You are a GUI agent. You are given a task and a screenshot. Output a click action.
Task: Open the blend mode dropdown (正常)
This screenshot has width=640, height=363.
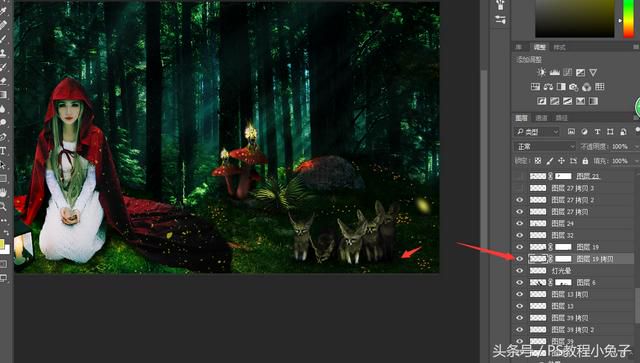[x=544, y=146]
